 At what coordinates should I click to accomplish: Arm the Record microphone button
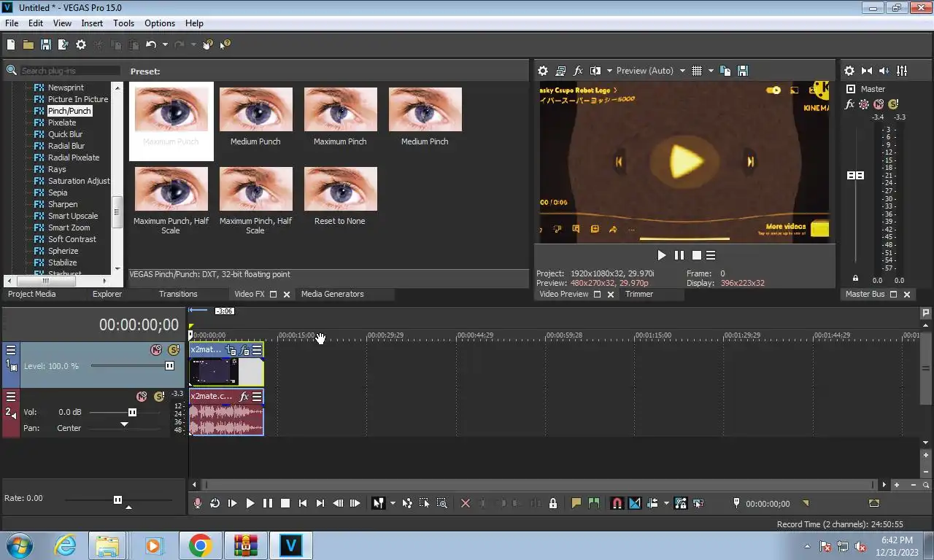pyautogui.click(x=197, y=503)
